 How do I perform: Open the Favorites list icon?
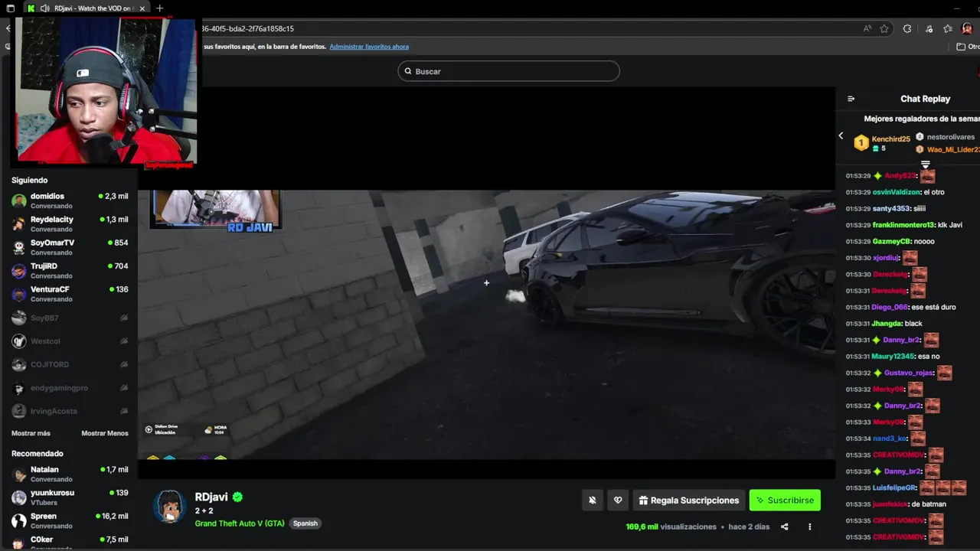tap(948, 28)
